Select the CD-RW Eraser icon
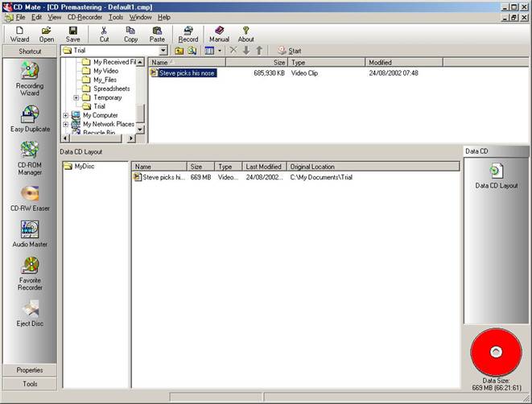Screen dimensions: 532x404 [x=30, y=194]
